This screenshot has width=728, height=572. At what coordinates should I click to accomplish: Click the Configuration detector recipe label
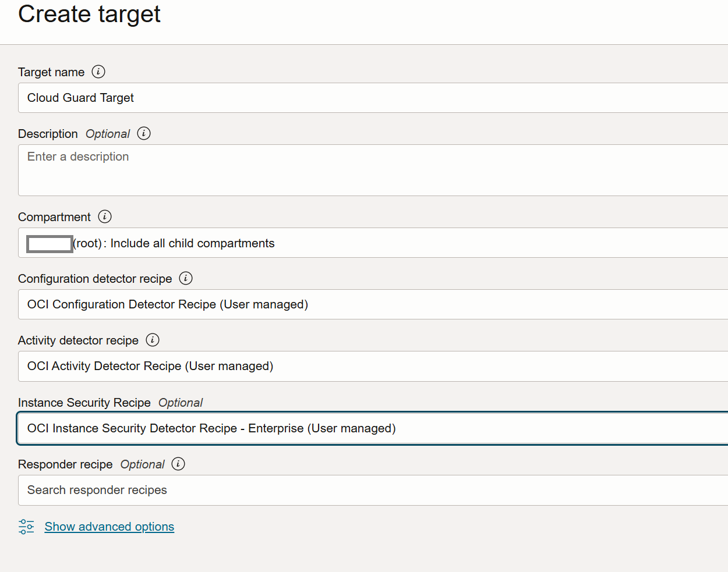pos(95,279)
